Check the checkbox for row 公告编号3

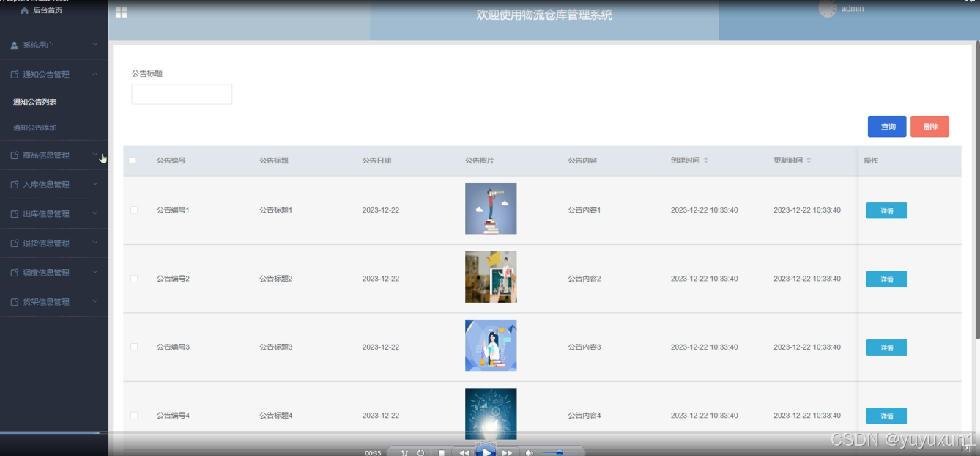point(133,347)
